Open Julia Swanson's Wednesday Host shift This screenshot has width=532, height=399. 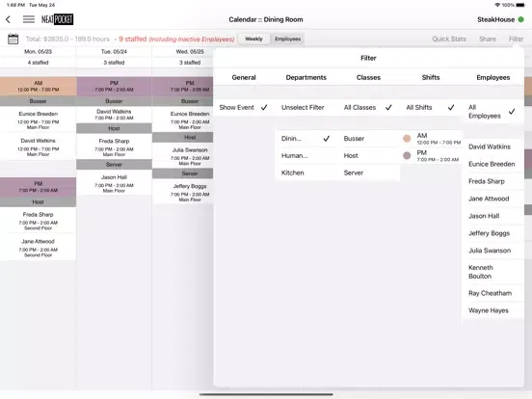point(183,156)
